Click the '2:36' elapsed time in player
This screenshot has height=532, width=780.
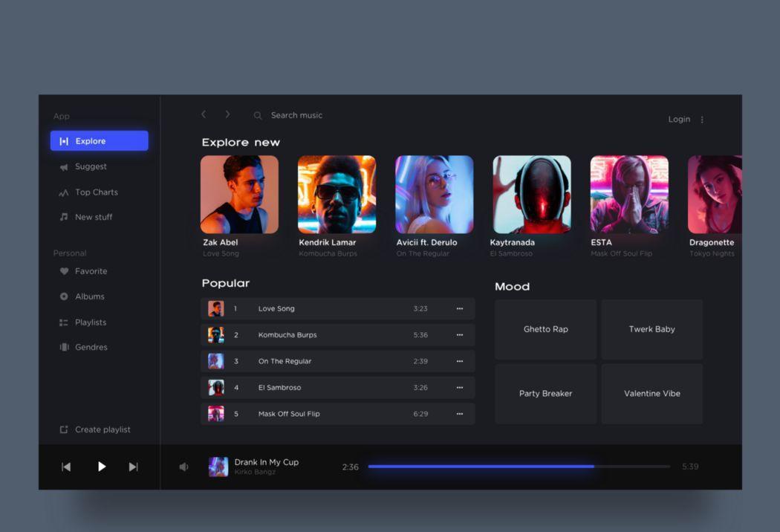coord(350,467)
